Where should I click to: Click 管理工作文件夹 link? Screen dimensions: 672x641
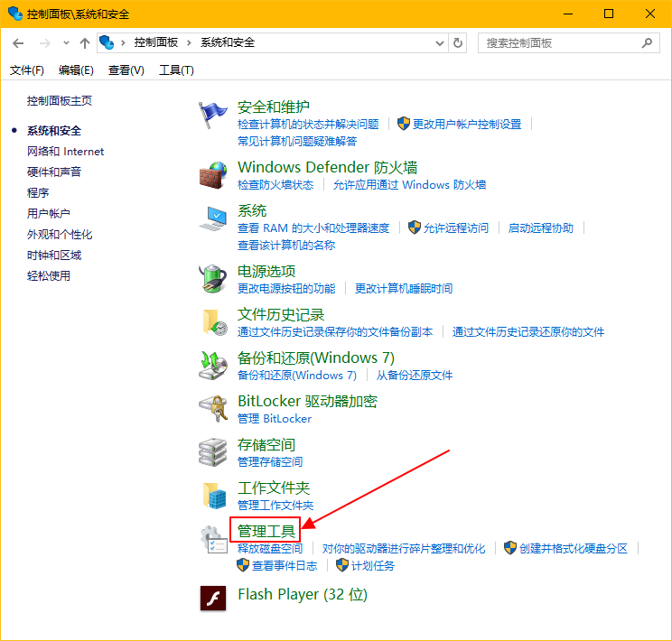coord(275,506)
